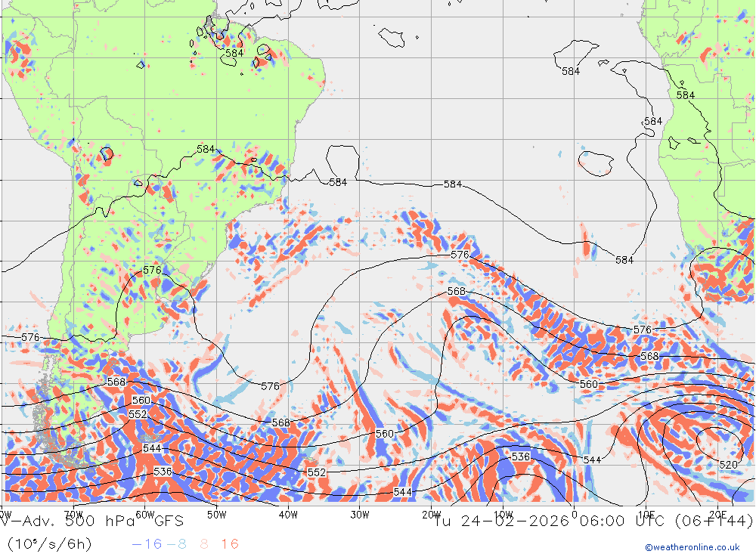Select the red 16 legend value
The width and height of the screenshot is (756, 554).
pyautogui.click(x=230, y=544)
